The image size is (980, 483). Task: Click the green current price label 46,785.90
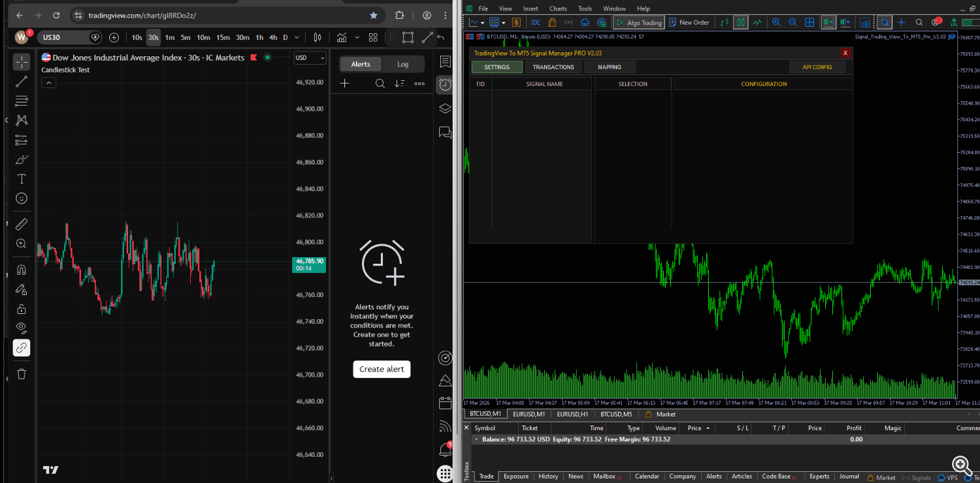click(x=309, y=264)
